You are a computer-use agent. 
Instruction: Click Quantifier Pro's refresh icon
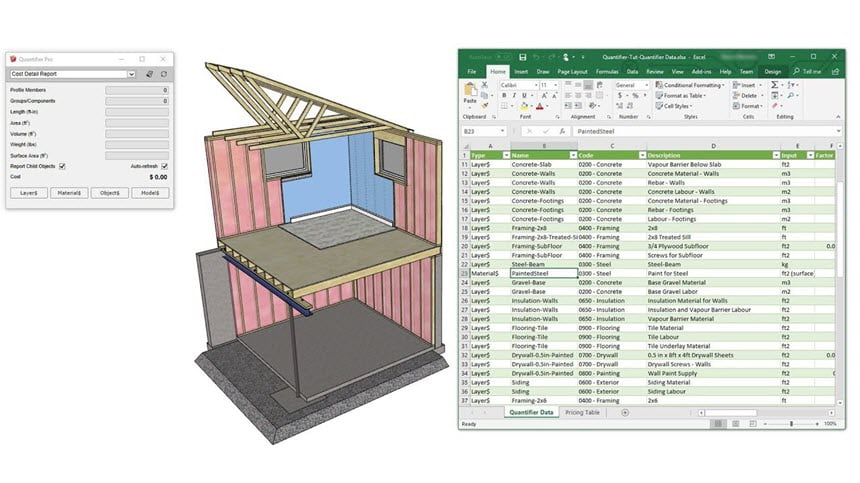coord(163,74)
